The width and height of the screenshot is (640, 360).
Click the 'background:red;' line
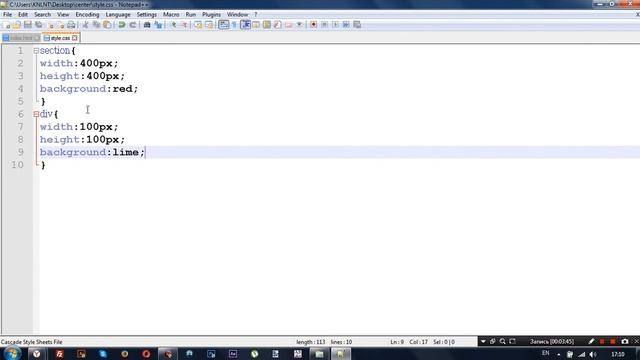(x=89, y=89)
